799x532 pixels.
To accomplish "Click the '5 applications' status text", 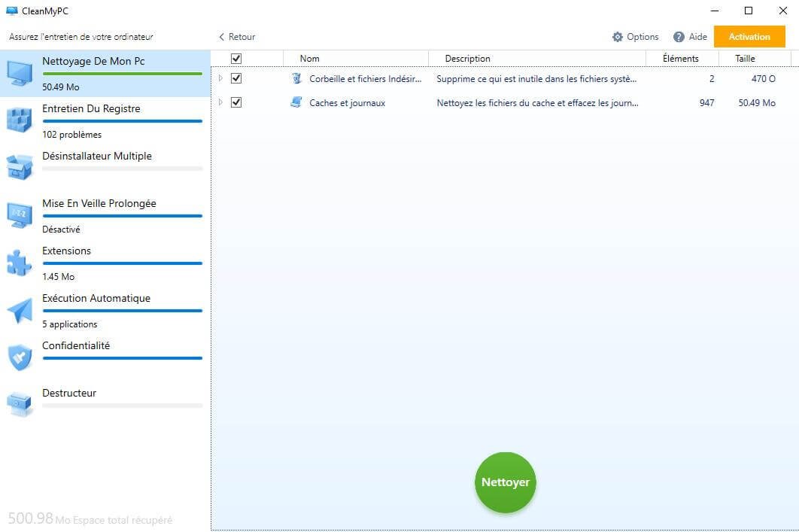I will [70, 324].
